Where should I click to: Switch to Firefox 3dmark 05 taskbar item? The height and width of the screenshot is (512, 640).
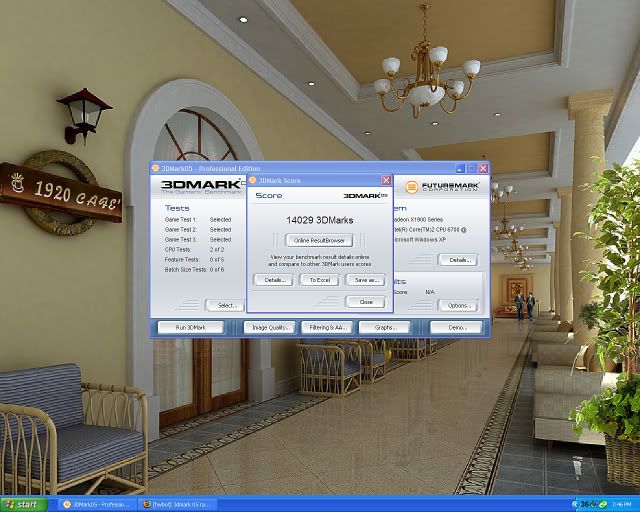177,505
